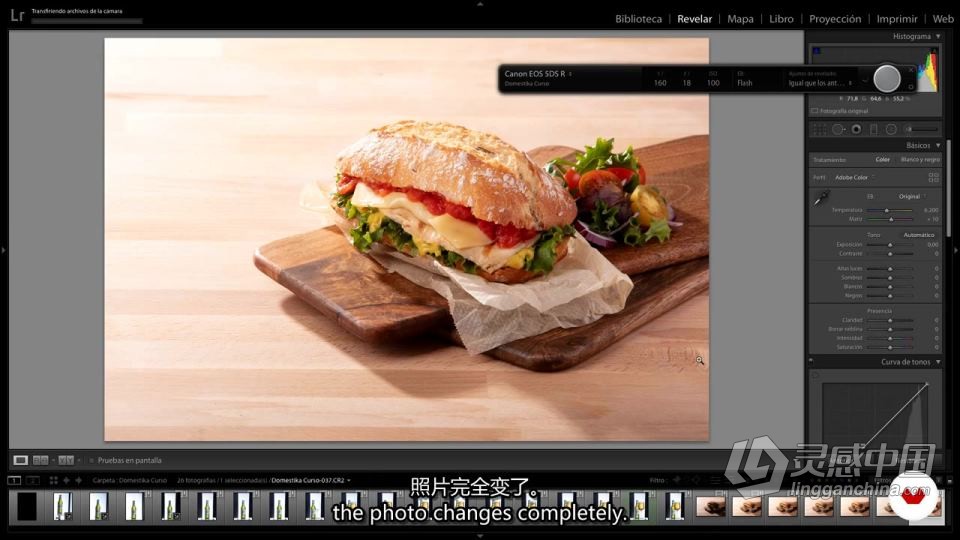Close the tethered capture bar
The width and height of the screenshot is (960, 540).
point(910,70)
